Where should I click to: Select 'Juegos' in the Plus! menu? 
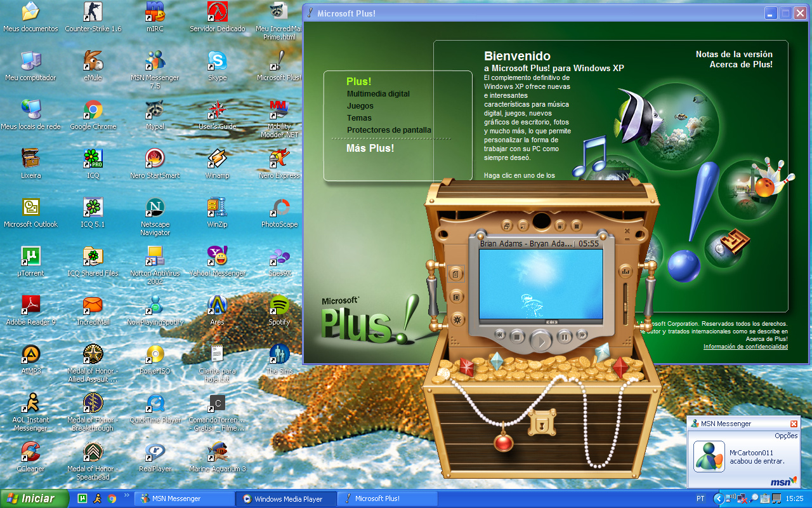point(360,106)
